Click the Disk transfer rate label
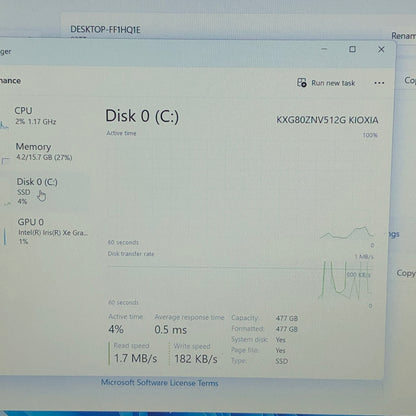The height and width of the screenshot is (416, 416). [131, 254]
